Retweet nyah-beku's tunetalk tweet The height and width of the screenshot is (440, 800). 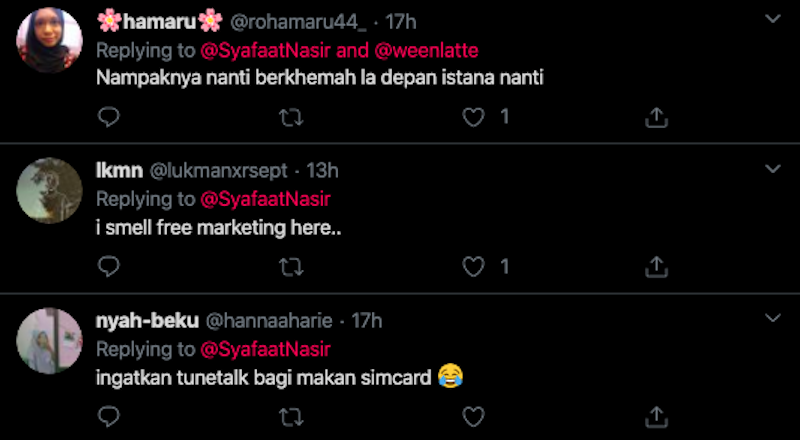[x=291, y=416]
